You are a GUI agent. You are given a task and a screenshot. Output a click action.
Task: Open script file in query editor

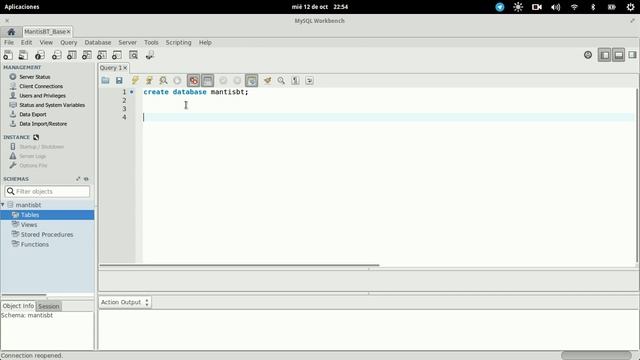point(105,80)
